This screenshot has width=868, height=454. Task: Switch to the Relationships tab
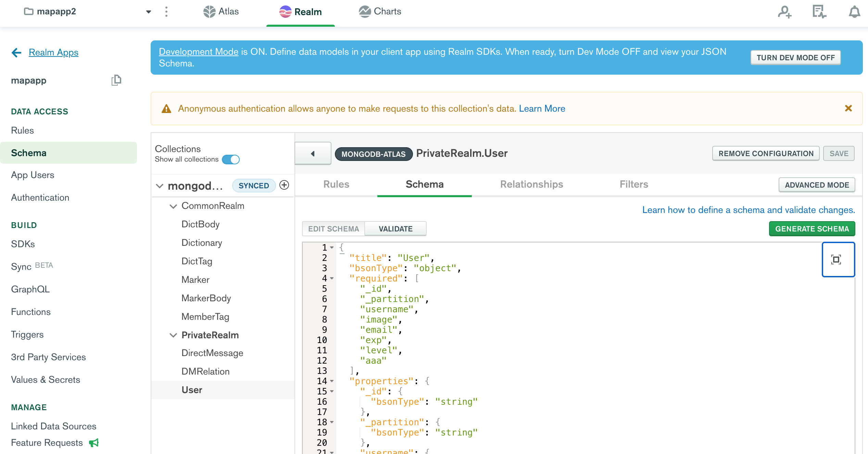[x=531, y=184]
